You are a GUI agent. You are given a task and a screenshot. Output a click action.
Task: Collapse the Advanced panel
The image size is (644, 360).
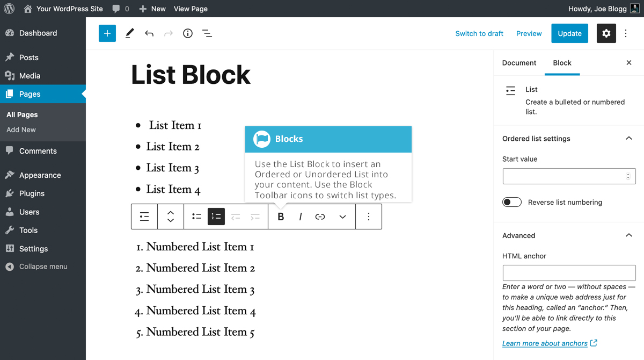(628, 235)
